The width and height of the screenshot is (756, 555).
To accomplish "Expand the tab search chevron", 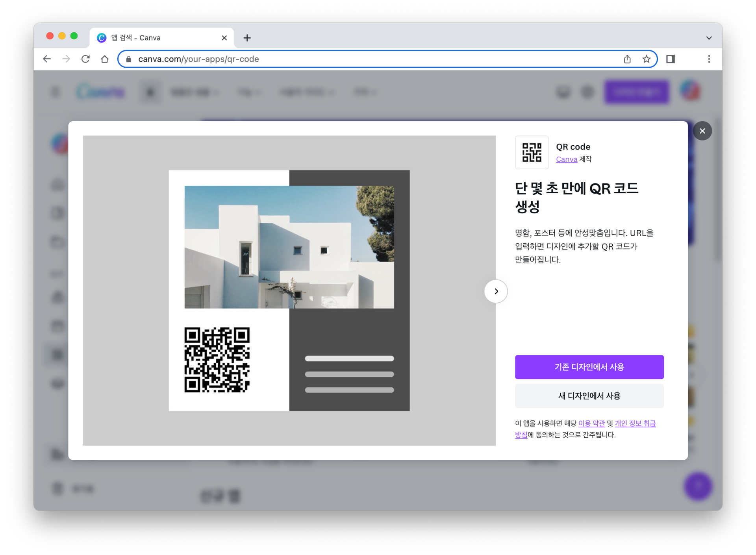I will 709,38.
